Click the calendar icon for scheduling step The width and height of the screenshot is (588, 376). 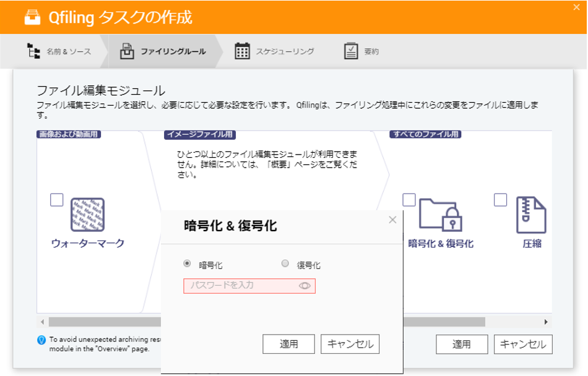242,51
